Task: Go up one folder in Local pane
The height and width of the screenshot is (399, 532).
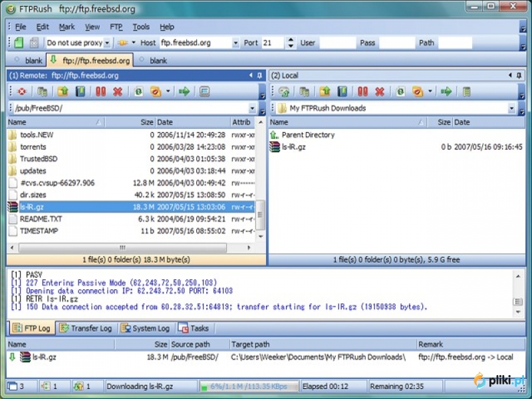Action: pos(325,92)
